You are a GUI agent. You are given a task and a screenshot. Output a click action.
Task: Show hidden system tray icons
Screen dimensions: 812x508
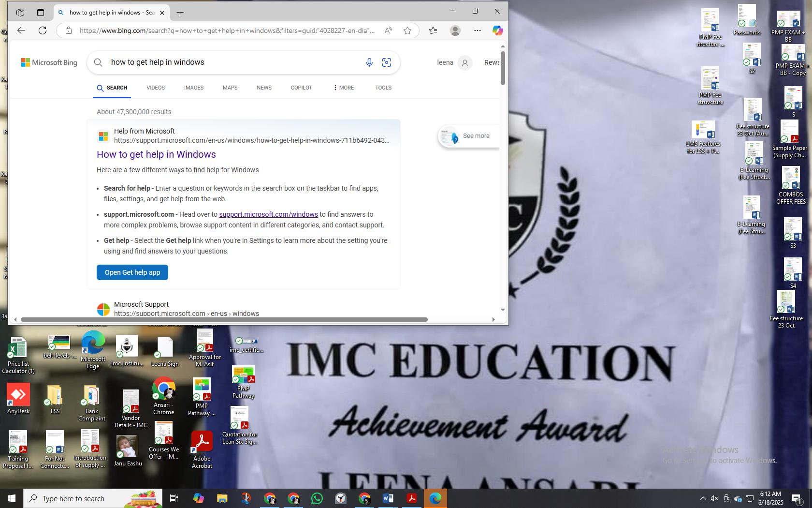703,498
